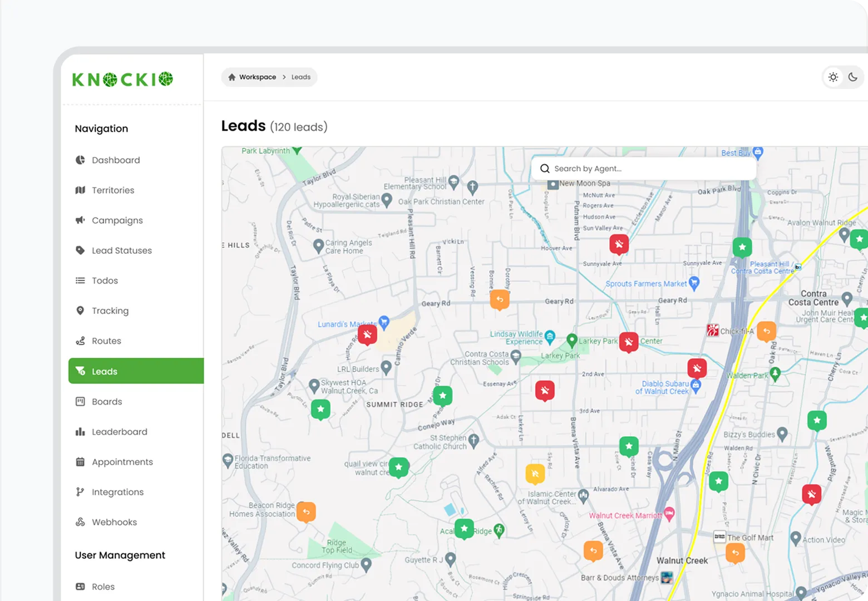Open the green star marker below Skywest HOA
Image resolution: width=868 pixels, height=601 pixels.
(x=320, y=409)
